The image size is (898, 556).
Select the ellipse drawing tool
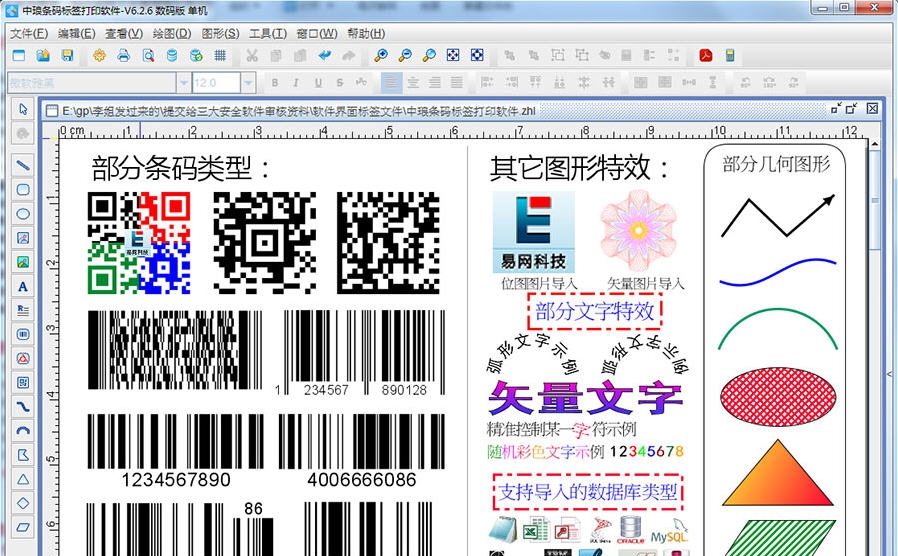click(x=23, y=213)
